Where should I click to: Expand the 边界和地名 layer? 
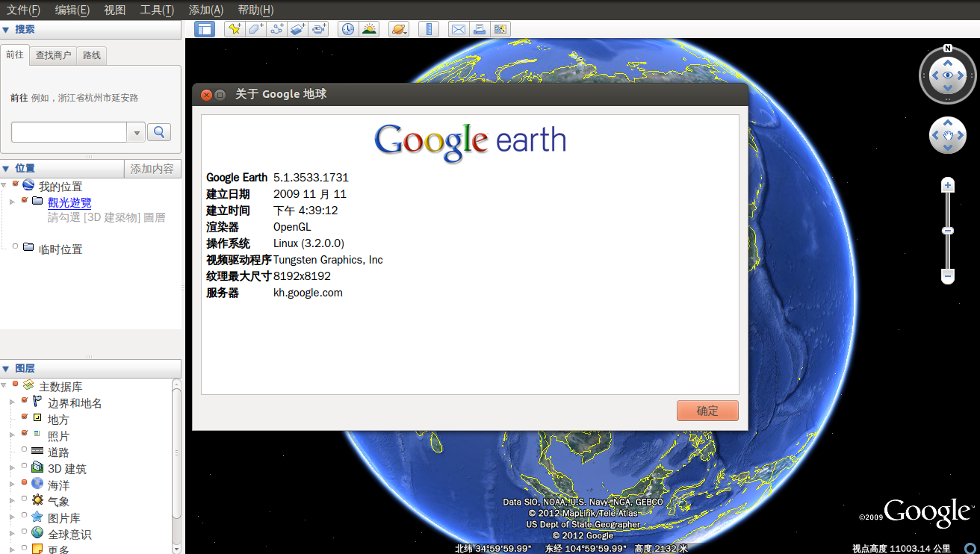[x=12, y=402]
